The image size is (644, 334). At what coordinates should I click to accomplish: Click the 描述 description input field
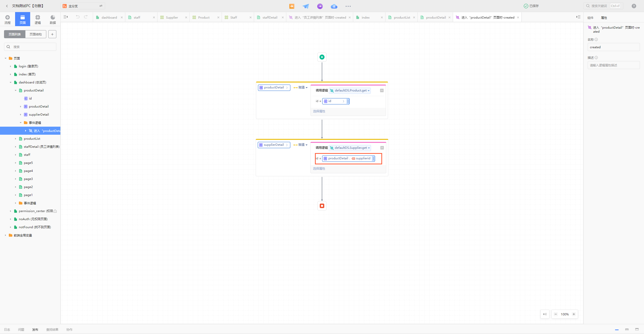[x=614, y=65]
